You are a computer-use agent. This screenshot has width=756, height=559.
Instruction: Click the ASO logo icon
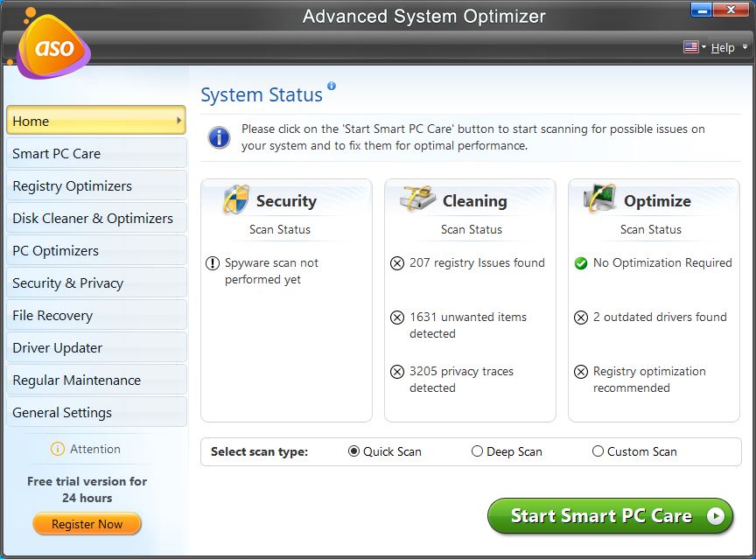click(52, 45)
